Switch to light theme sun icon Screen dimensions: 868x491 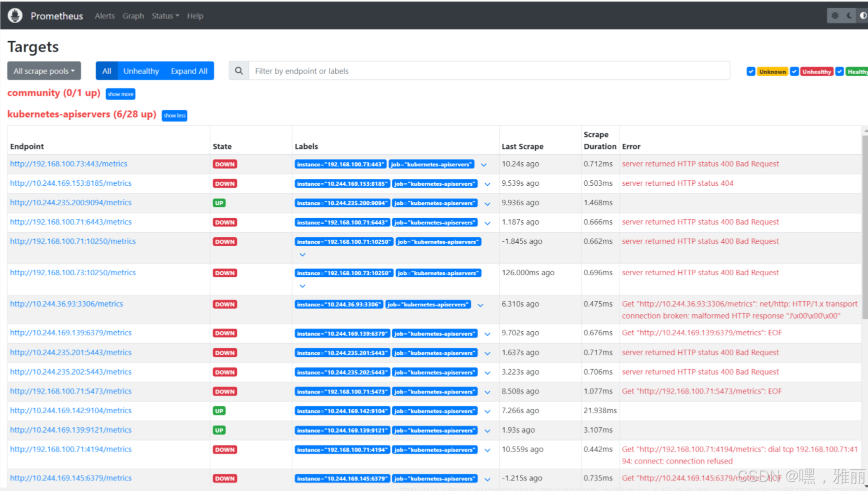(835, 15)
